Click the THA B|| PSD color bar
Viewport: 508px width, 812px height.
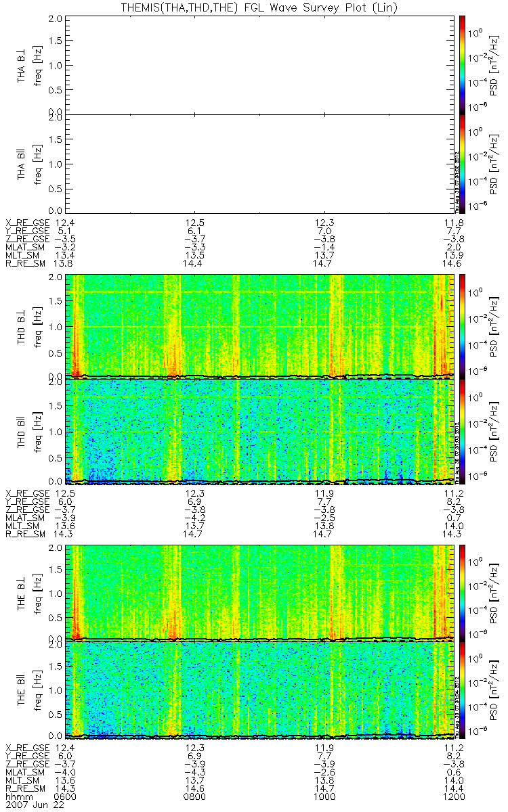(x=463, y=162)
